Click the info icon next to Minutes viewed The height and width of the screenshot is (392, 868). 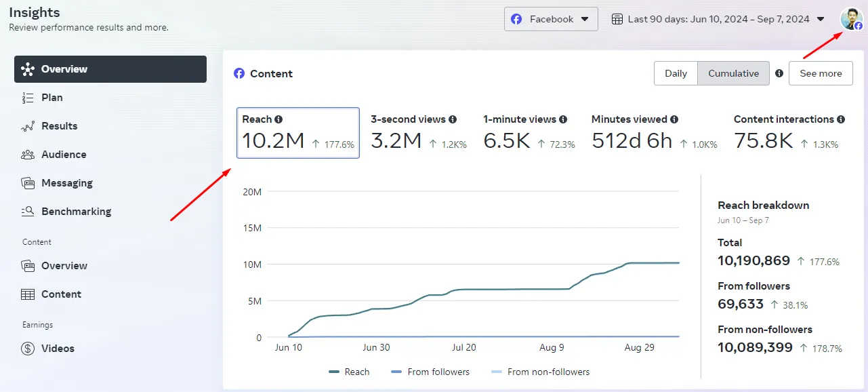(674, 119)
